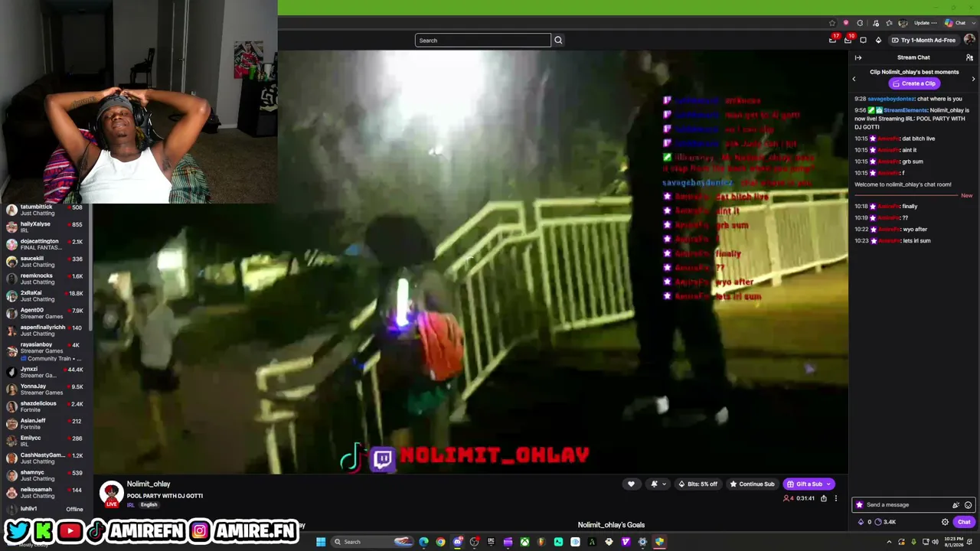Click the Bits: 5% off button
Image resolution: width=980 pixels, height=551 pixels.
pos(697,484)
